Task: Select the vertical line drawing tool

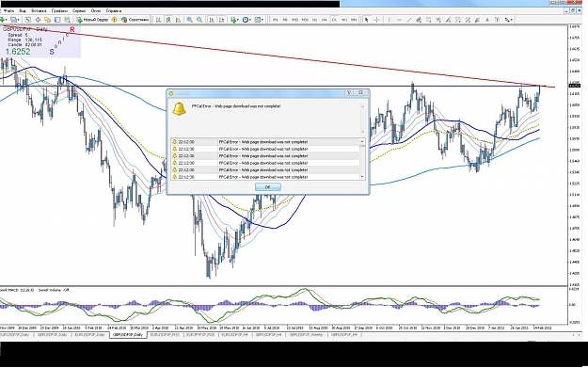Action: coord(389,20)
